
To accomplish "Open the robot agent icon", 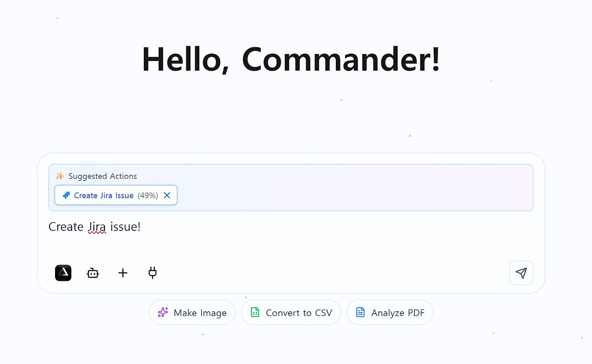I will (x=93, y=273).
